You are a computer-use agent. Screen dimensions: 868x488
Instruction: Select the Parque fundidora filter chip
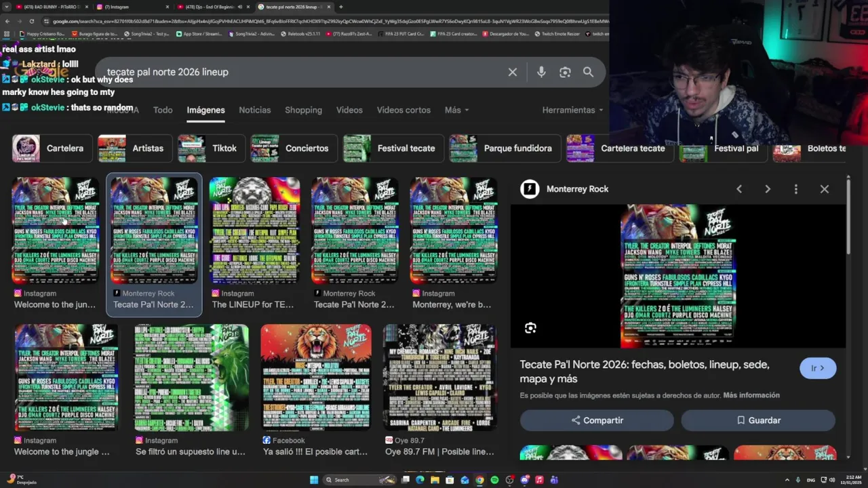(x=504, y=148)
